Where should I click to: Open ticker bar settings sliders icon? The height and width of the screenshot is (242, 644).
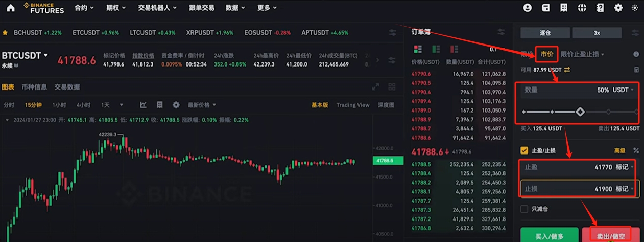tap(392, 32)
